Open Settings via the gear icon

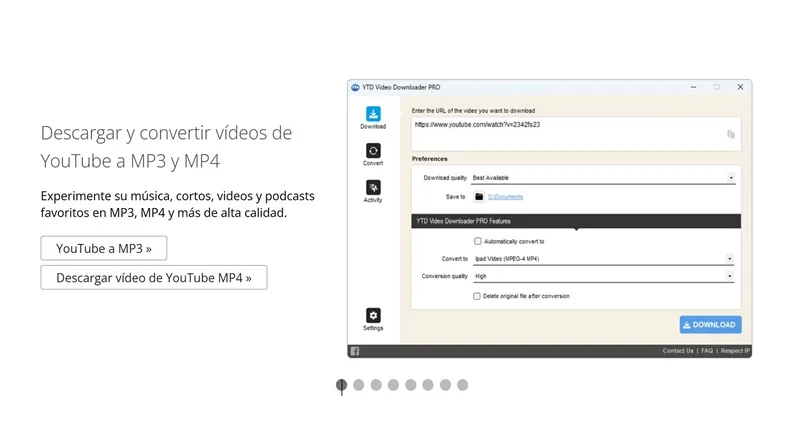tap(373, 315)
